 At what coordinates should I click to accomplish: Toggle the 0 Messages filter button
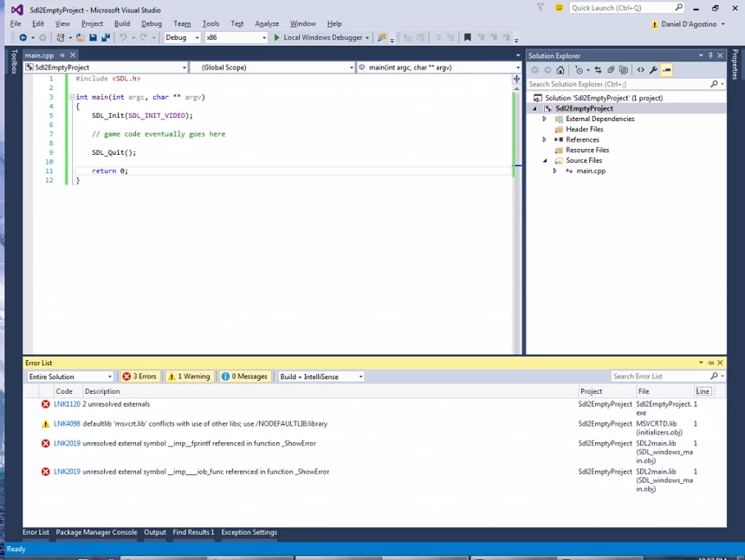coord(244,377)
